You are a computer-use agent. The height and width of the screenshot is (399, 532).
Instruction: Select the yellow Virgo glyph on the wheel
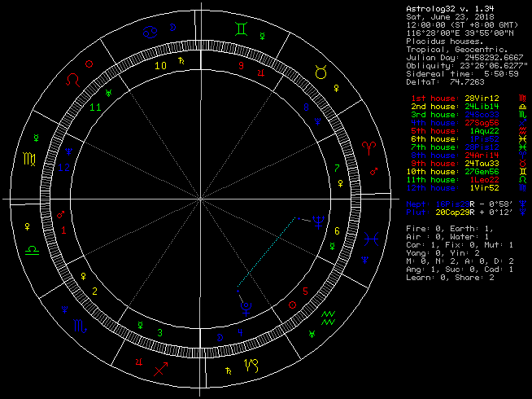29,160
